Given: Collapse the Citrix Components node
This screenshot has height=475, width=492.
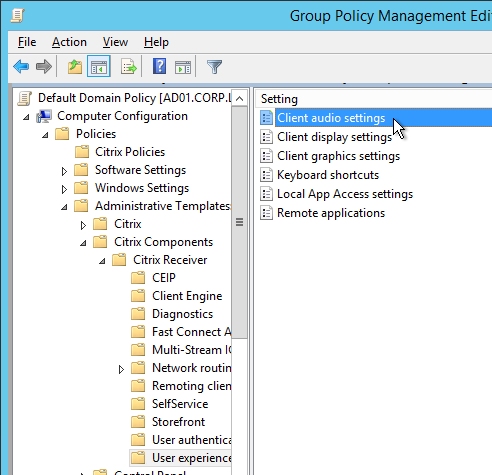Looking at the screenshot, I should (x=83, y=243).
